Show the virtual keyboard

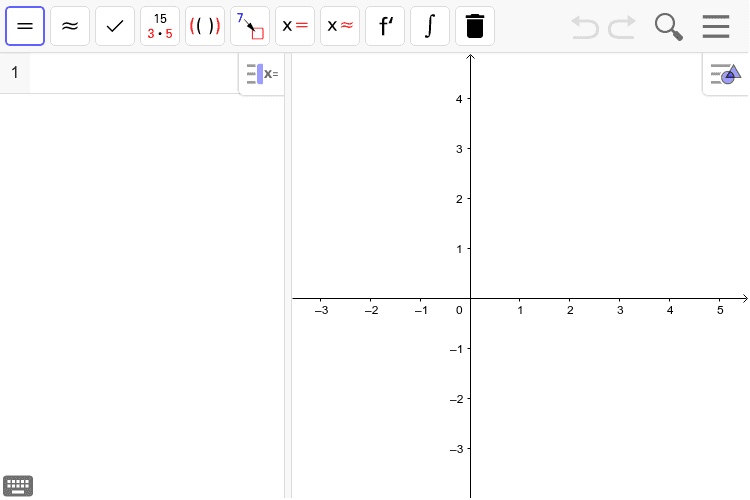point(18,486)
